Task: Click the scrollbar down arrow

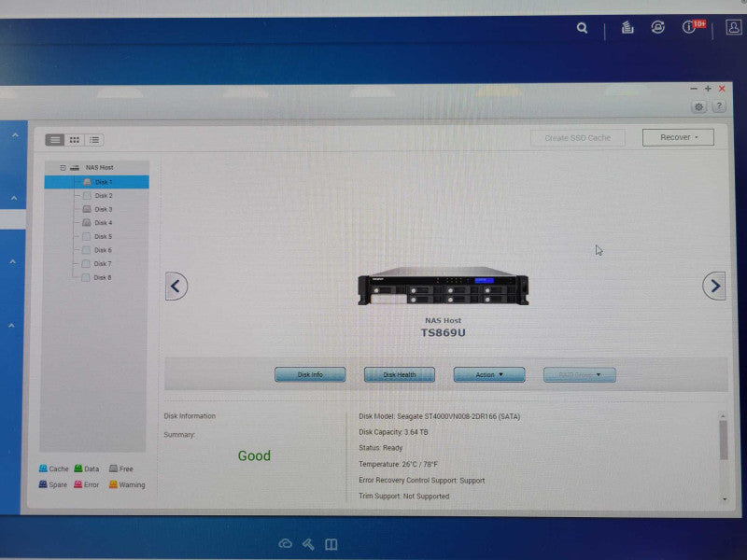Action: click(x=725, y=499)
